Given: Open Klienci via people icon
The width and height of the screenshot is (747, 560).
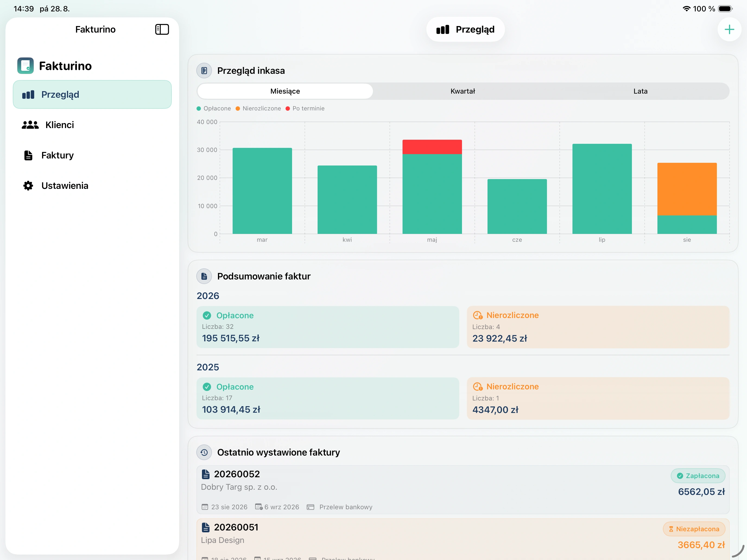Looking at the screenshot, I should click(30, 125).
